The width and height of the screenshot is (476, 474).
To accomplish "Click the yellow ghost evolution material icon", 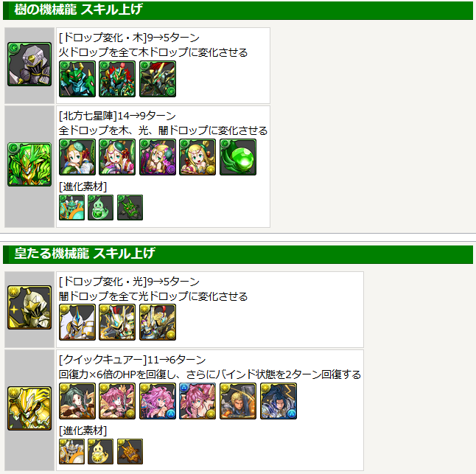I will [x=100, y=452].
